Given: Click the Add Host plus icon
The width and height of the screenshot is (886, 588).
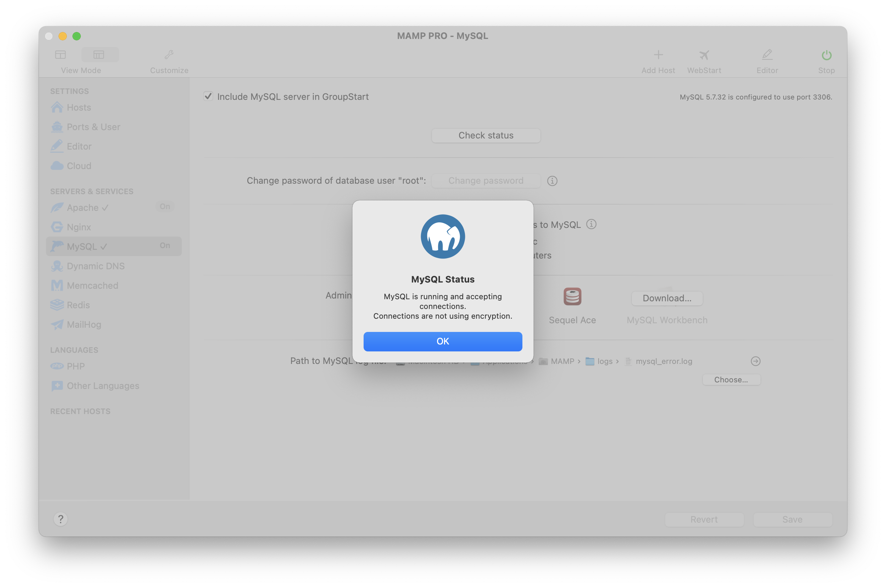Looking at the screenshot, I should [x=658, y=55].
